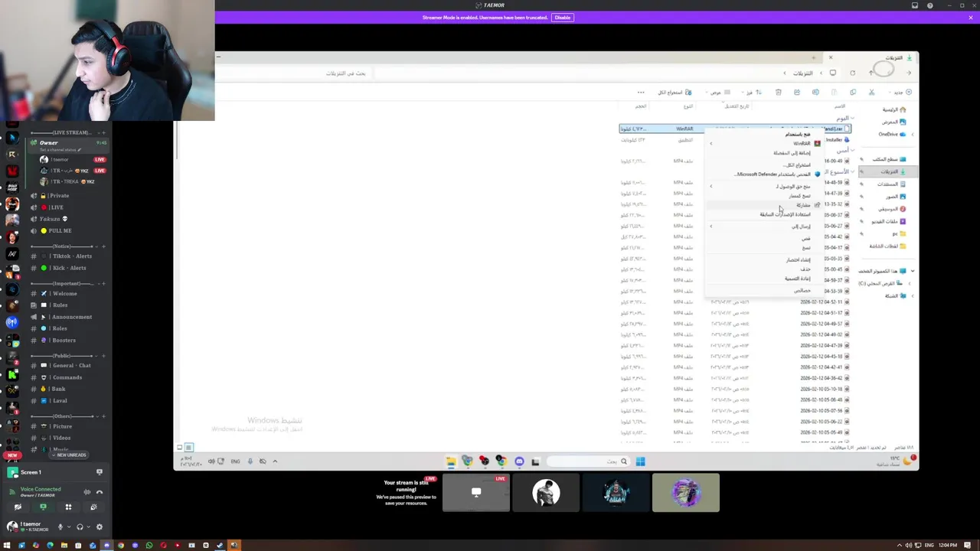The width and height of the screenshot is (980, 551).
Task: Turn on the camera in voice panel
Action: coord(18,507)
